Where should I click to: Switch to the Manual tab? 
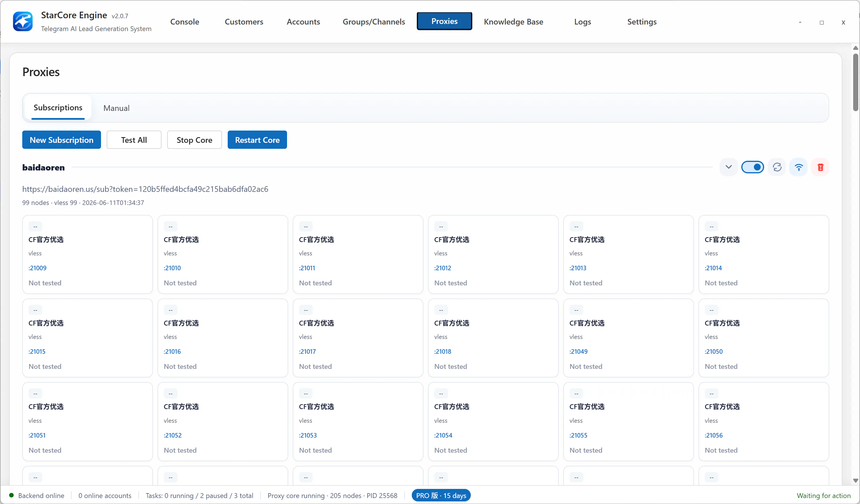pyautogui.click(x=116, y=108)
